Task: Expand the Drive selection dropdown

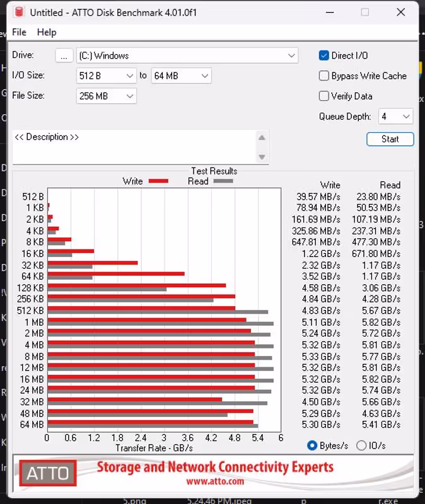Action: 291,55
